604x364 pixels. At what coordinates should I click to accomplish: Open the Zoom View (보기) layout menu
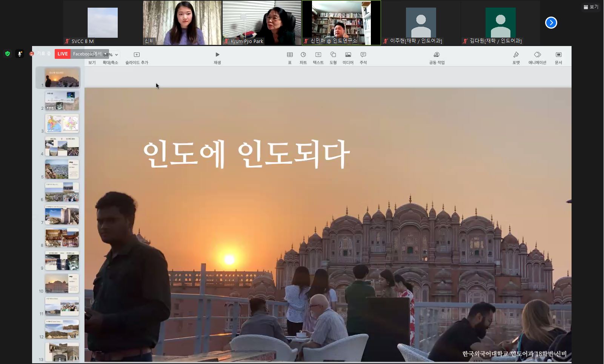(591, 7)
